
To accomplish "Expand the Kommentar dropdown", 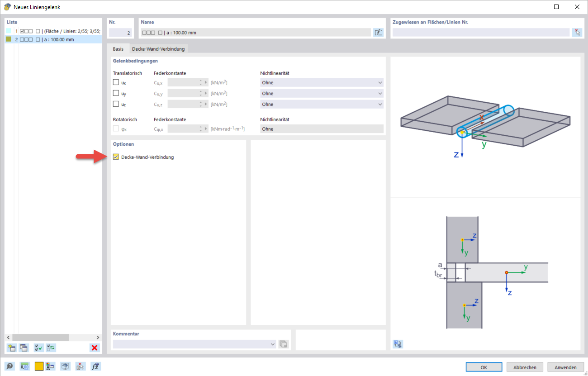I will pyautogui.click(x=273, y=344).
